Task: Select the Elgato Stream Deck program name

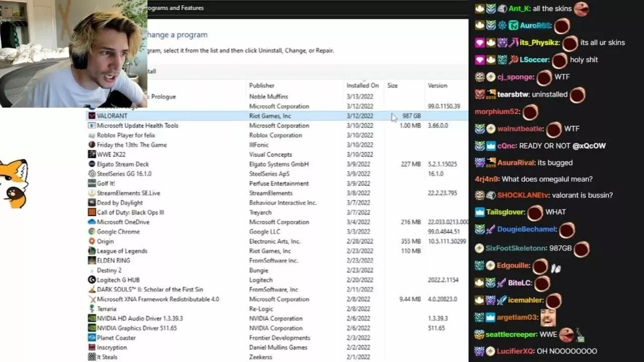Action: coord(123,164)
